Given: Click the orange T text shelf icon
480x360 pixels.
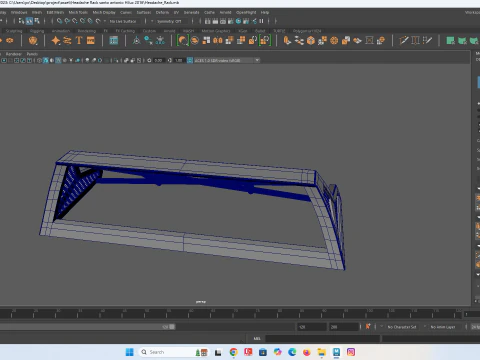Looking at the screenshot, I should pyautogui.click(x=79, y=41).
